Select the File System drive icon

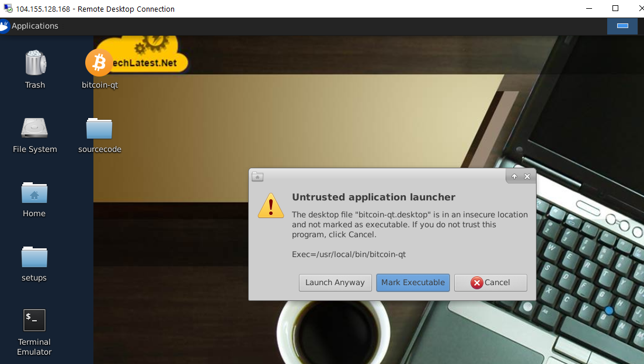pos(34,128)
